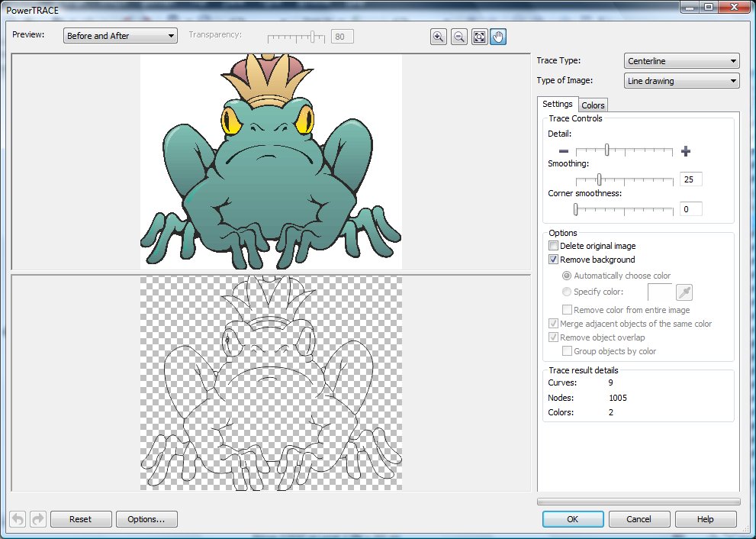Open the Type of Image dropdown
Screen dimensions: 756x539
click(x=681, y=81)
